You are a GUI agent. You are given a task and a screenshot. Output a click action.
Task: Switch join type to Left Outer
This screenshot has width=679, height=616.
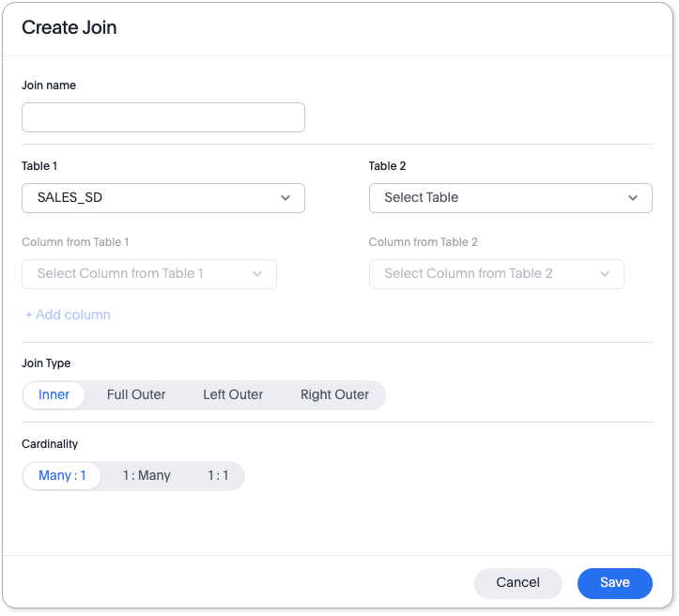coord(233,395)
